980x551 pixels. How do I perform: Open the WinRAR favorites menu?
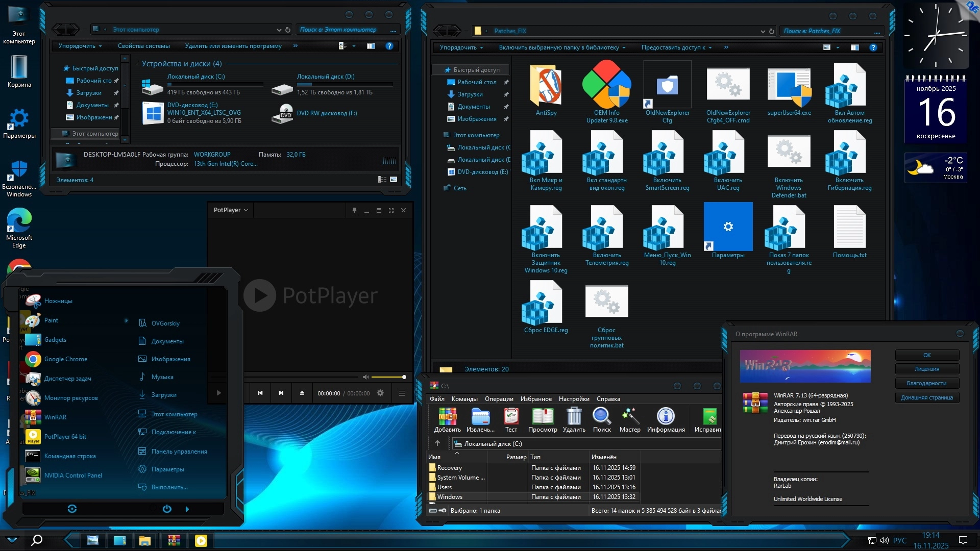[535, 399]
